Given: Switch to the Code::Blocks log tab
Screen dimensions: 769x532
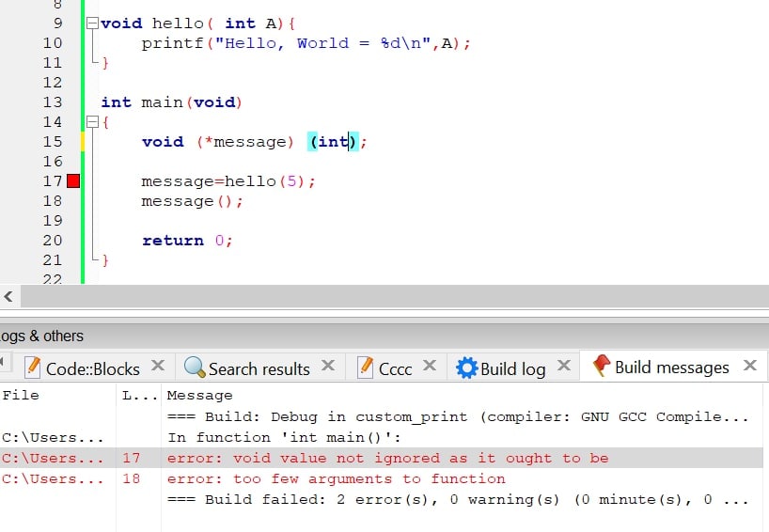Looking at the screenshot, I should [93, 368].
